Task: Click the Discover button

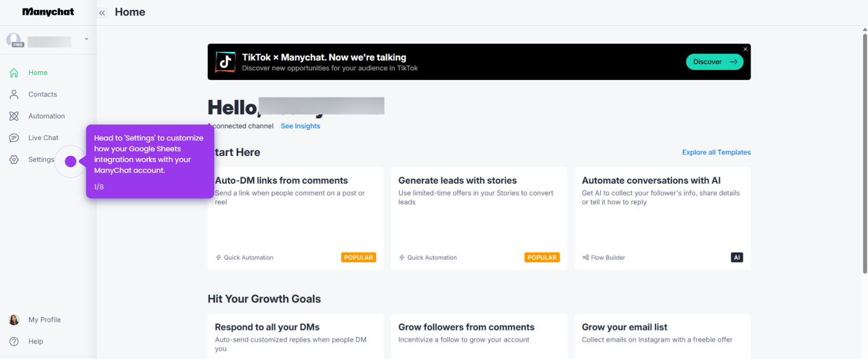Action: (715, 62)
